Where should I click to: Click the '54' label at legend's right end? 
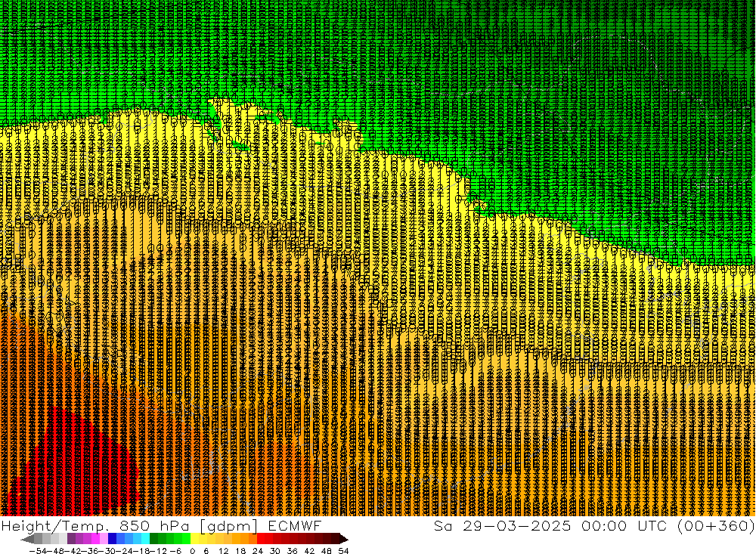pos(343,551)
